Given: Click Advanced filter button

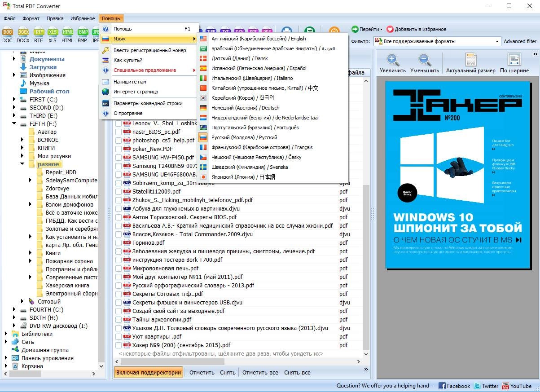Looking at the screenshot, I should [520, 41].
